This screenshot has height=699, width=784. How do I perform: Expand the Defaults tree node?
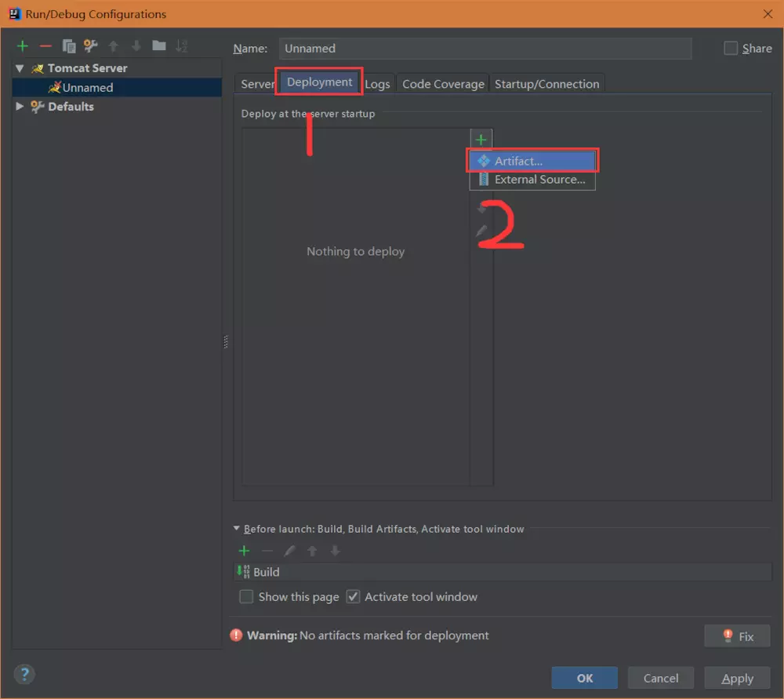[18, 106]
